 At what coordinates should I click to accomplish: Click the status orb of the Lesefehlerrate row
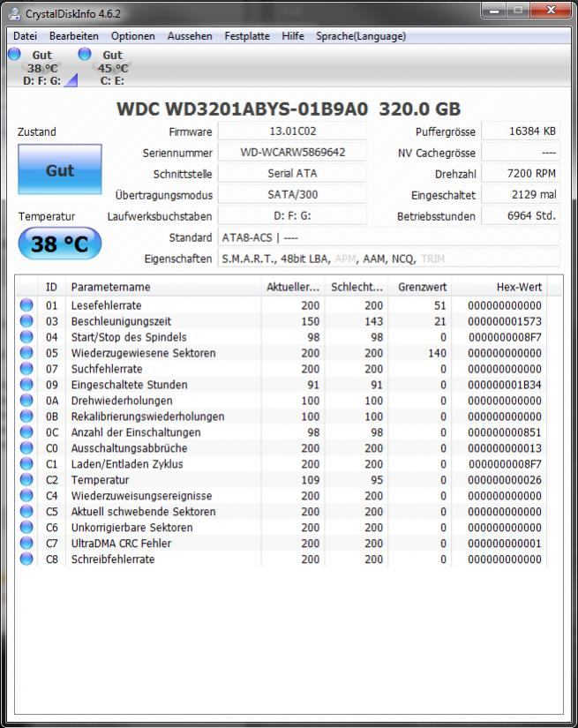[x=26, y=305]
